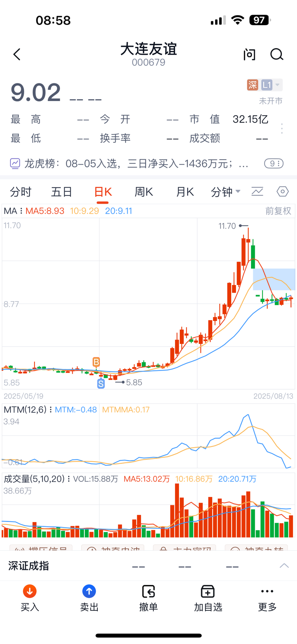The height and width of the screenshot is (644, 297).
Task: Tap the B buy marker on chart
Action: (x=96, y=362)
